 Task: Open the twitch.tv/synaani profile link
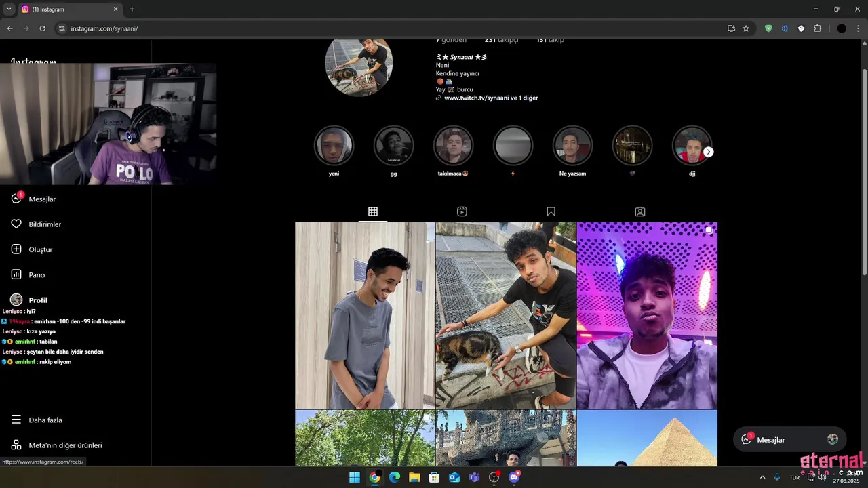(491, 98)
